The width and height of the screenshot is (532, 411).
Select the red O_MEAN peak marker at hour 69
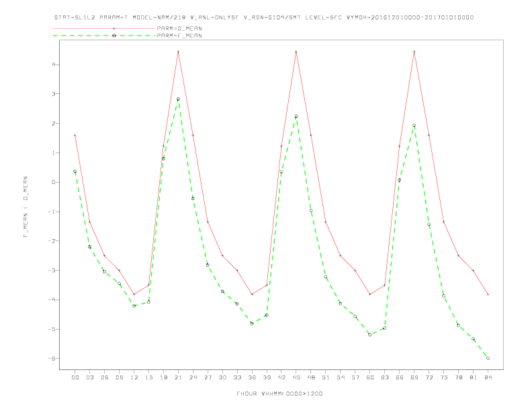click(x=414, y=52)
